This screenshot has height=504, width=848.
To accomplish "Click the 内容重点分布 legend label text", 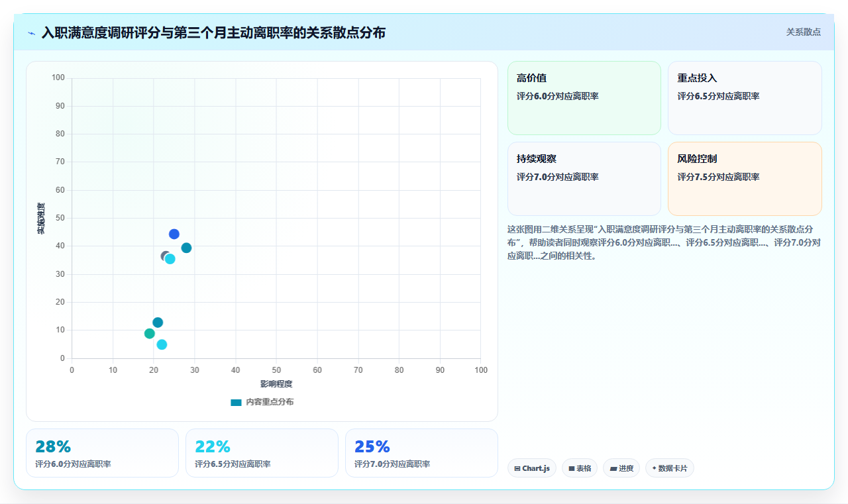I will 270,402.
